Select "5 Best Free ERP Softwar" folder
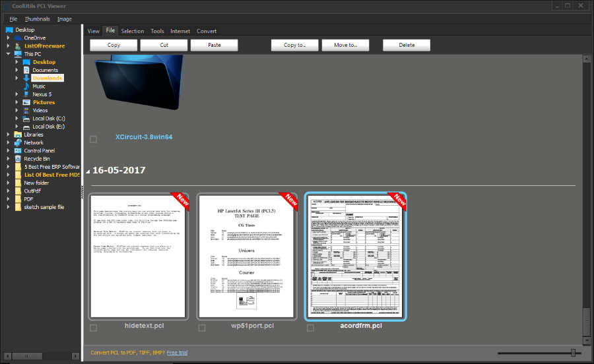Viewport: 594px width, 364px height. point(52,167)
